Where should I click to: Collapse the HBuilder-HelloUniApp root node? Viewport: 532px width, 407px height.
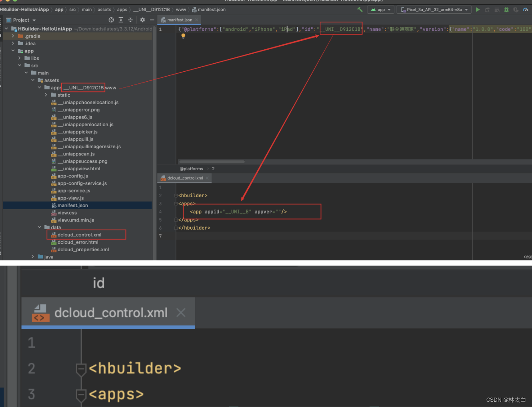6,28
